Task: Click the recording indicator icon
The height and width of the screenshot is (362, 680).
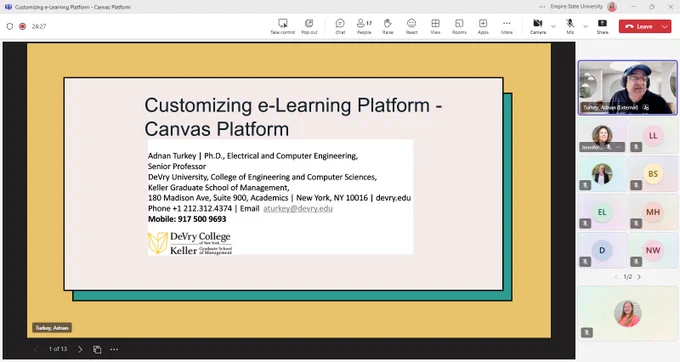Action: (23, 26)
